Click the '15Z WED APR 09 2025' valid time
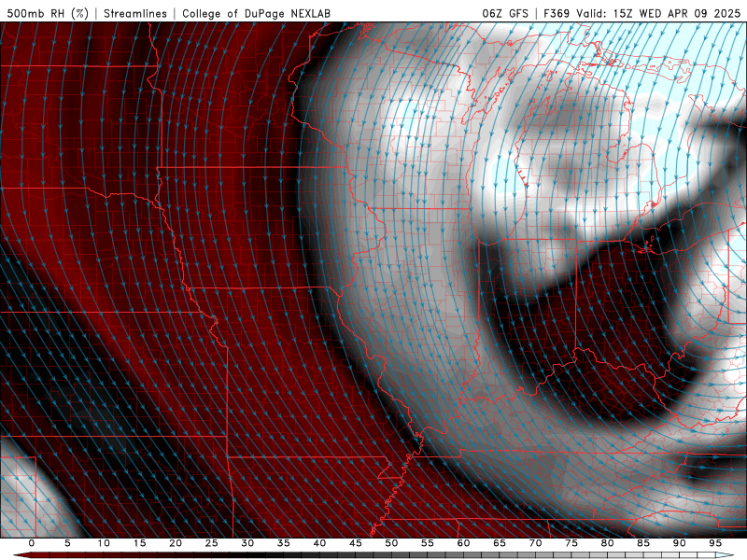 pyautogui.click(x=676, y=13)
